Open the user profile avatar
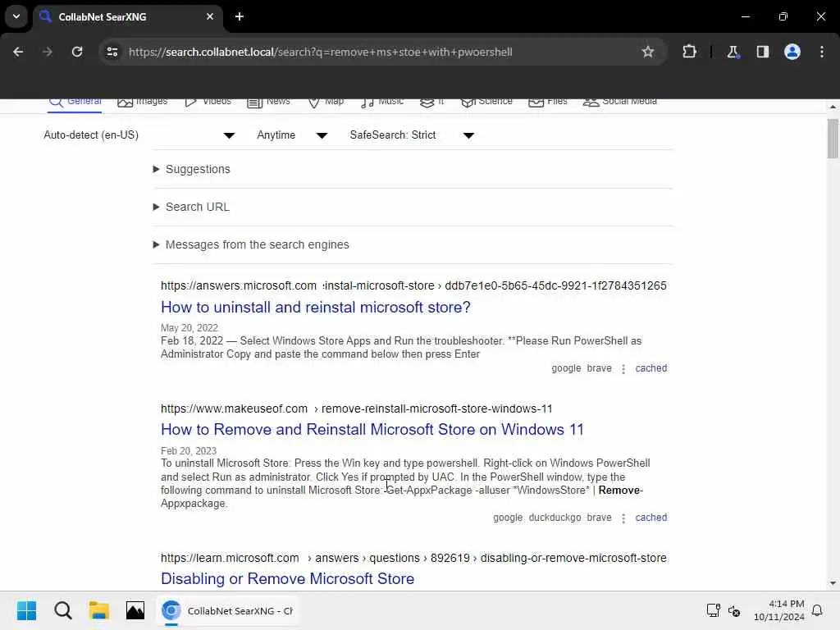Viewport: 840px width, 630px height. pos(792,52)
